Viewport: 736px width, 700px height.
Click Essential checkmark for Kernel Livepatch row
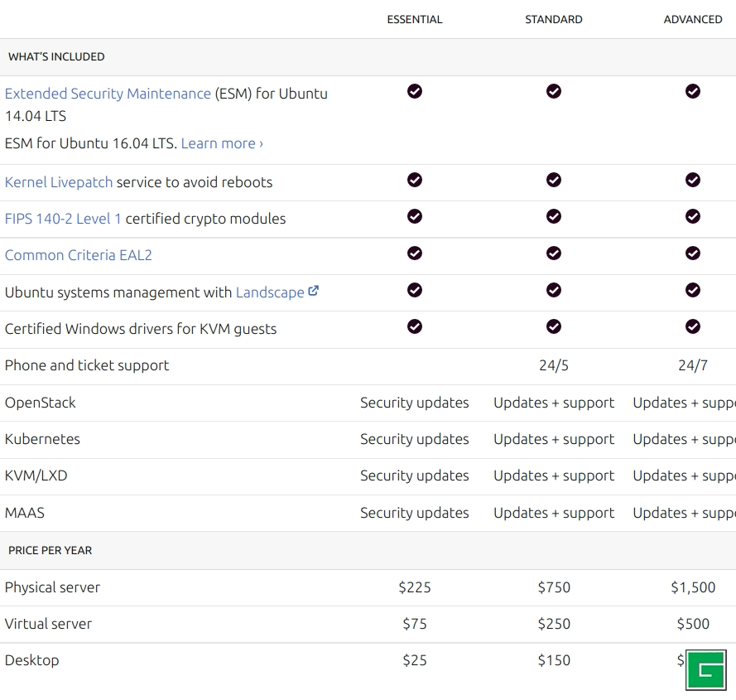point(415,180)
